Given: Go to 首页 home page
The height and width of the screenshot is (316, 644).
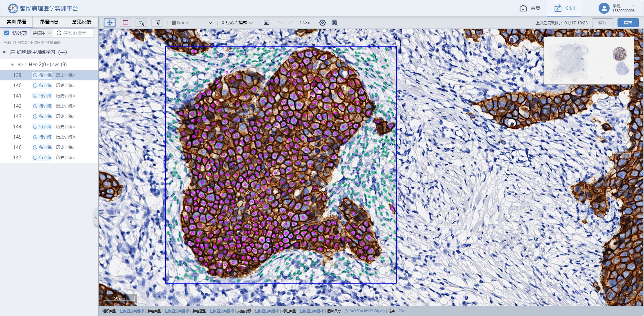Looking at the screenshot, I should click(530, 8).
